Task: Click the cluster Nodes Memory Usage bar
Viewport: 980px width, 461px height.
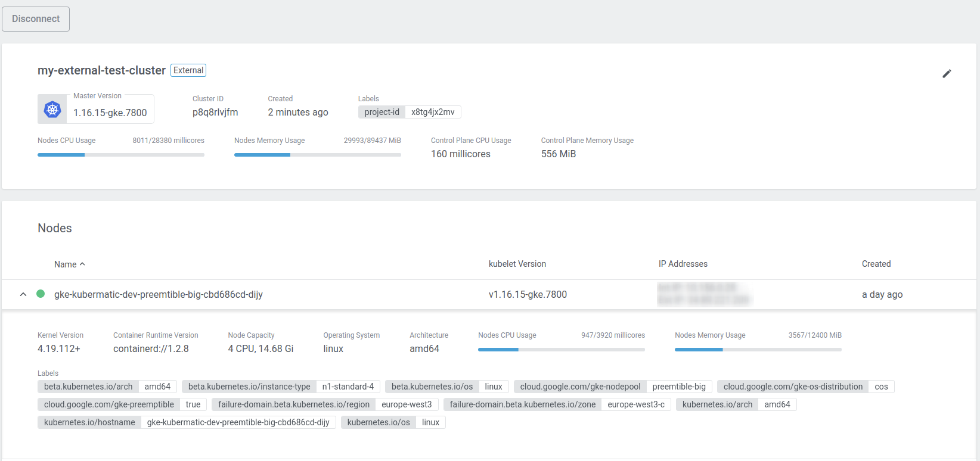Action: 317,155
